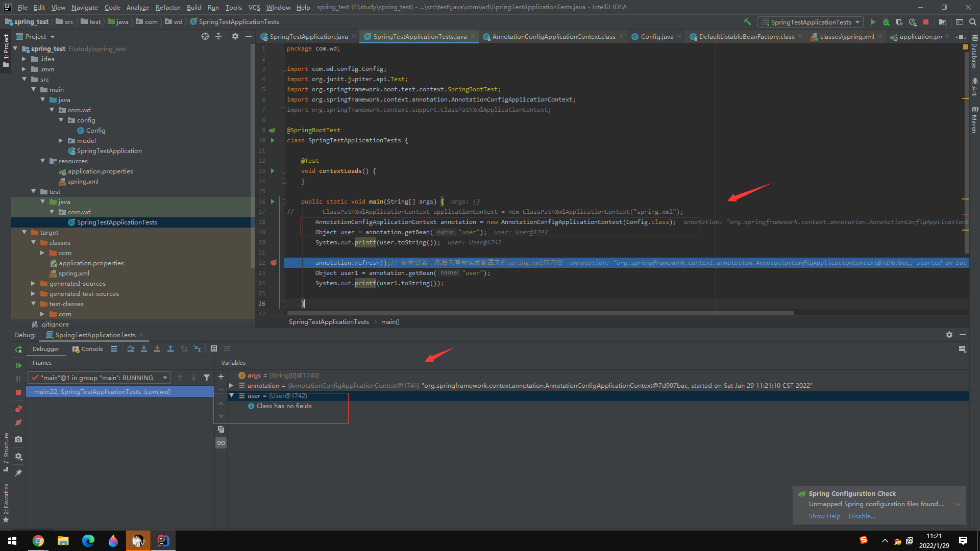Screen dimensions: 980x551
Task: Toggle the line 22 breakpoint in gutter
Action: (x=274, y=263)
